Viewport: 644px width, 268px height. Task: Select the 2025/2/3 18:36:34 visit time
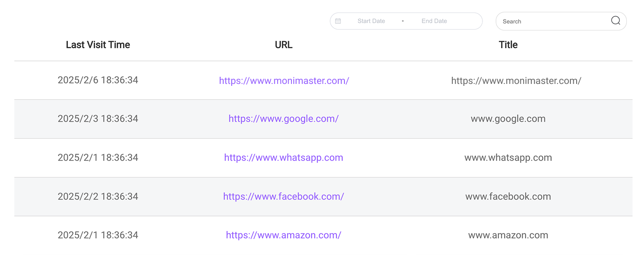[x=98, y=119]
